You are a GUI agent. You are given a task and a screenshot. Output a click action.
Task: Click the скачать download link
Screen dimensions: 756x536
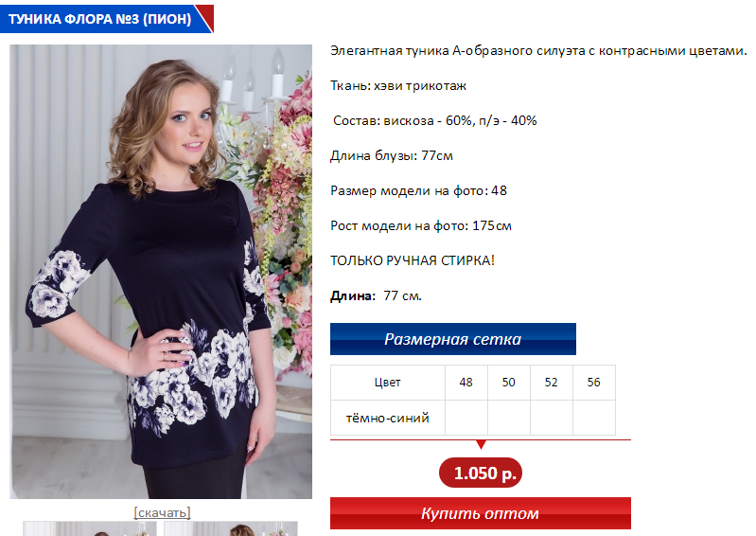click(x=162, y=512)
